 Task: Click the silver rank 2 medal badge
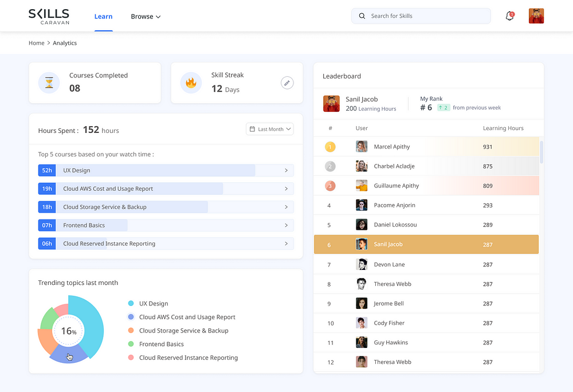pyautogui.click(x=330, y=166)
